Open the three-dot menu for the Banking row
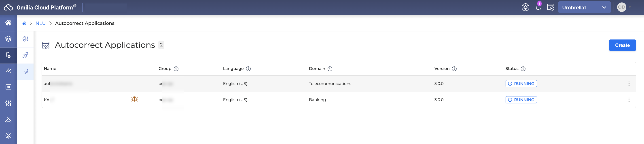The width and height of the screenshot is (644, 144). pyautogui.click(x=629, y=100)
